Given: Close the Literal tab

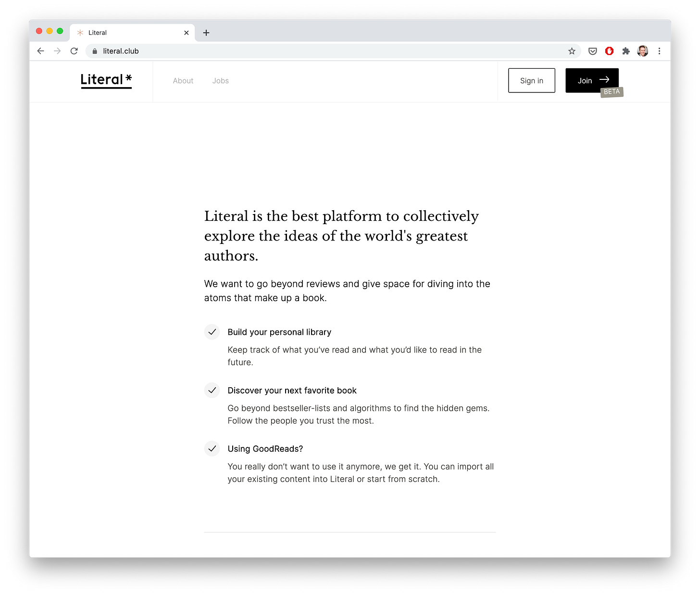Looking at the screenshot, I should (187, 33).
